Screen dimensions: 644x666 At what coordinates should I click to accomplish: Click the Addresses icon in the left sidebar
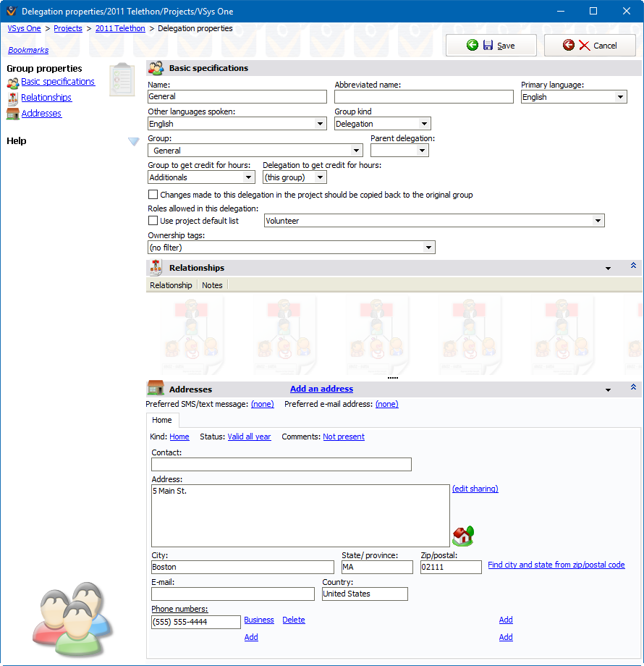(13, 113)
